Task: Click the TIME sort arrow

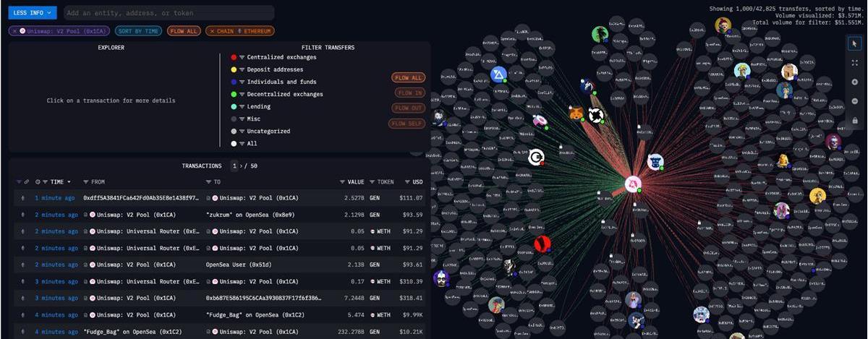Action: [x=69, y=181]
